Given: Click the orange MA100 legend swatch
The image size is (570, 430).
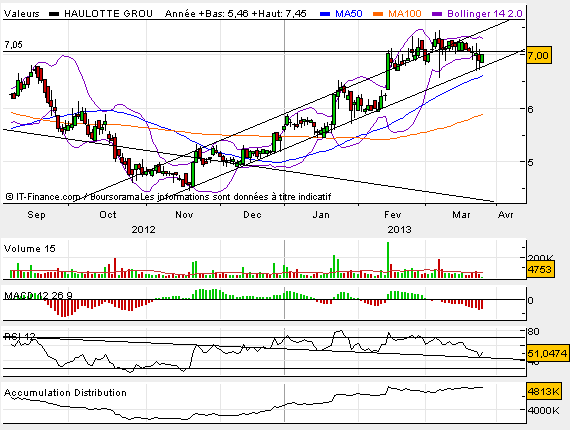Looking at the screenshot, I should click(x=378, y=14).
